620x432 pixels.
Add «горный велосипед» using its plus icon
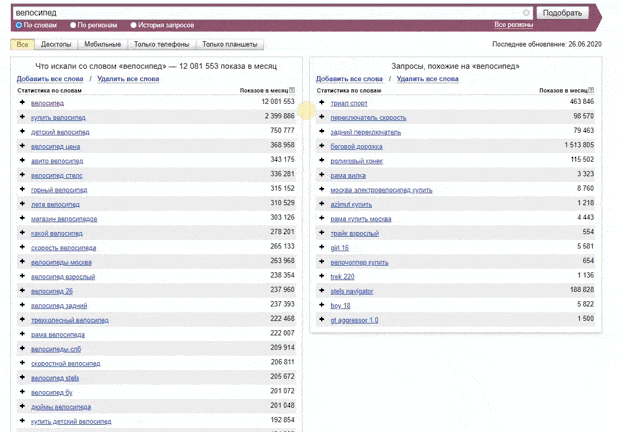[x=22, y=189]
